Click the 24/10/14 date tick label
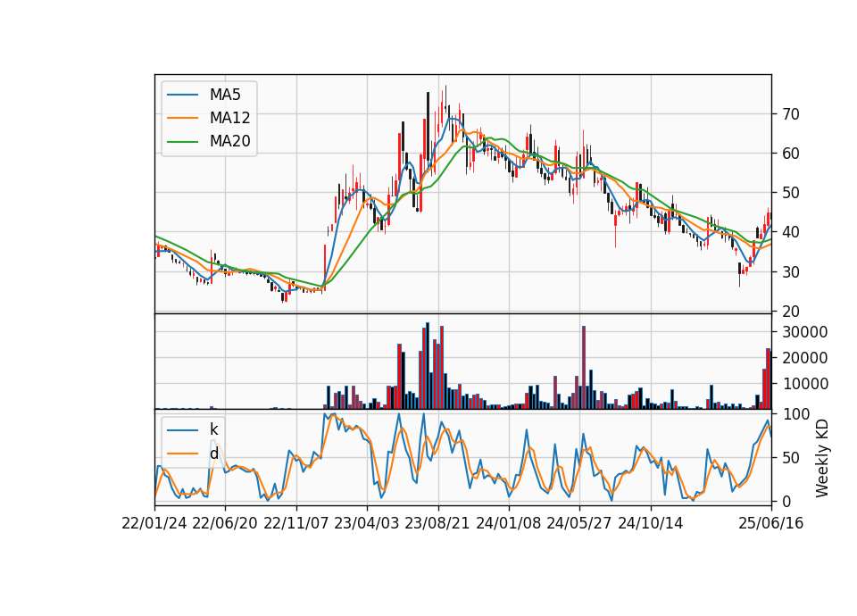The image size is (857, 616). (x=651, y=523)
